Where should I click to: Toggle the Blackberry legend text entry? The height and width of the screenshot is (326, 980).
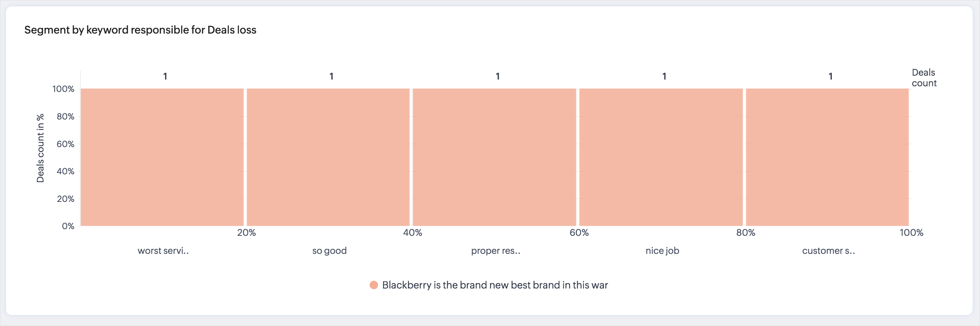point(495,285)
